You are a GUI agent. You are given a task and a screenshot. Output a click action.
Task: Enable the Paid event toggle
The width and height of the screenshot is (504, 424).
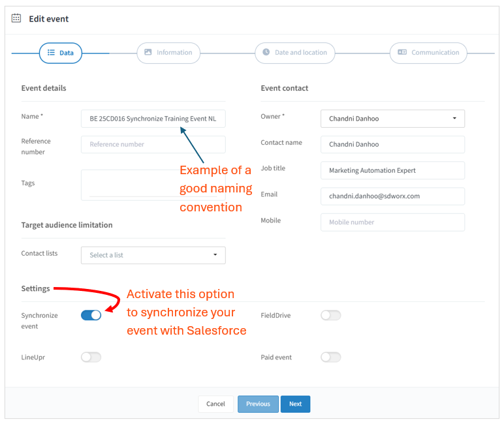331,357
